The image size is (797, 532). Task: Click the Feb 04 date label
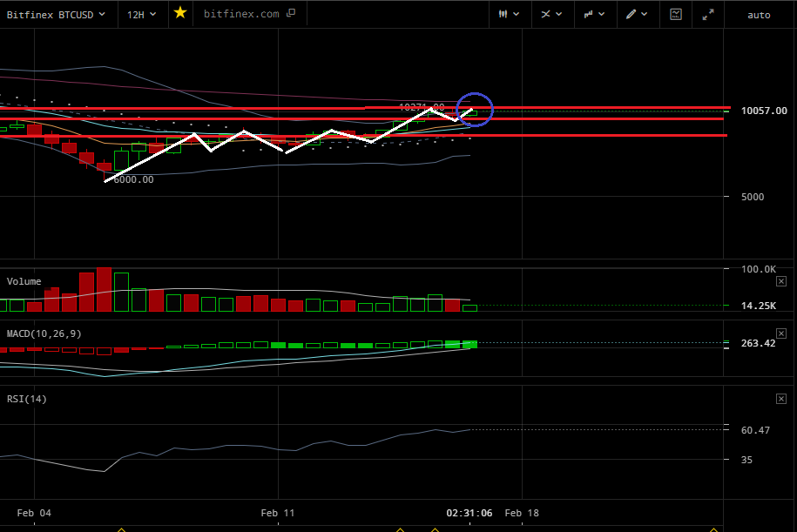(x=34, y=513)
